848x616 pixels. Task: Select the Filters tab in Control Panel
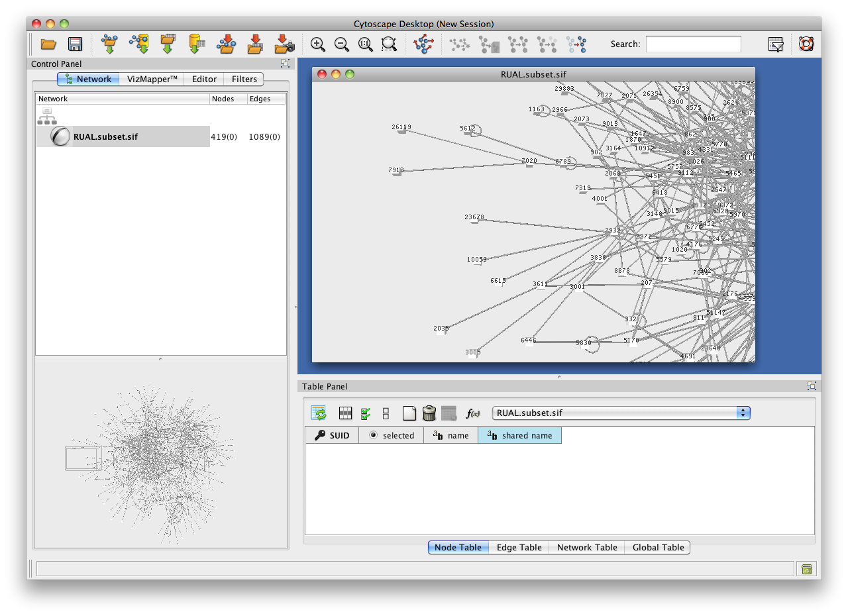click(x=244, y=79)
